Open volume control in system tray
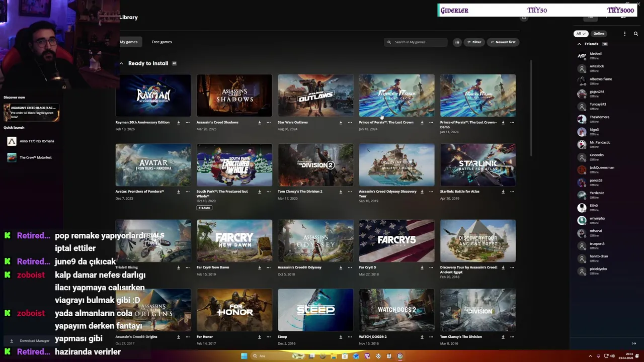This screenshot has width=644, height=362. click(612, 356)
